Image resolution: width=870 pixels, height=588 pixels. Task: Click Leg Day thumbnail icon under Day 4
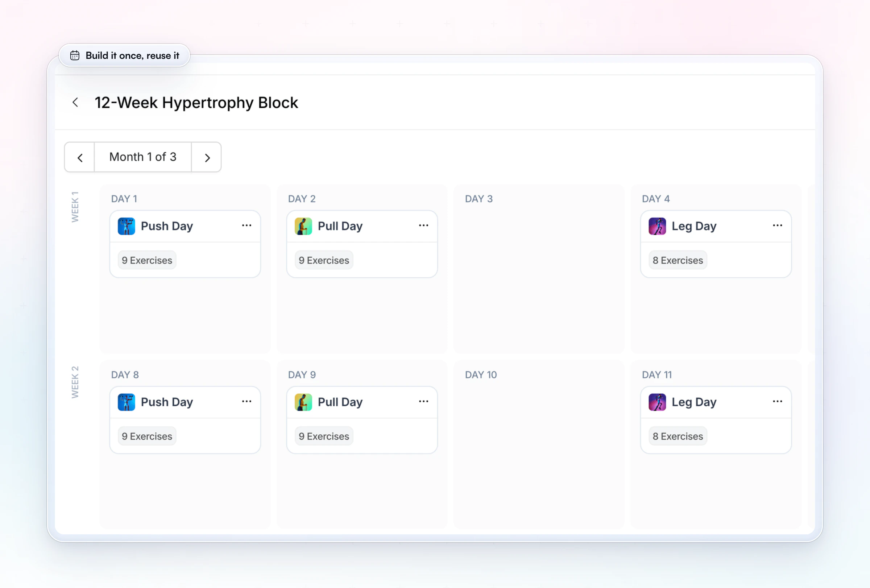(x=657, y=227)
